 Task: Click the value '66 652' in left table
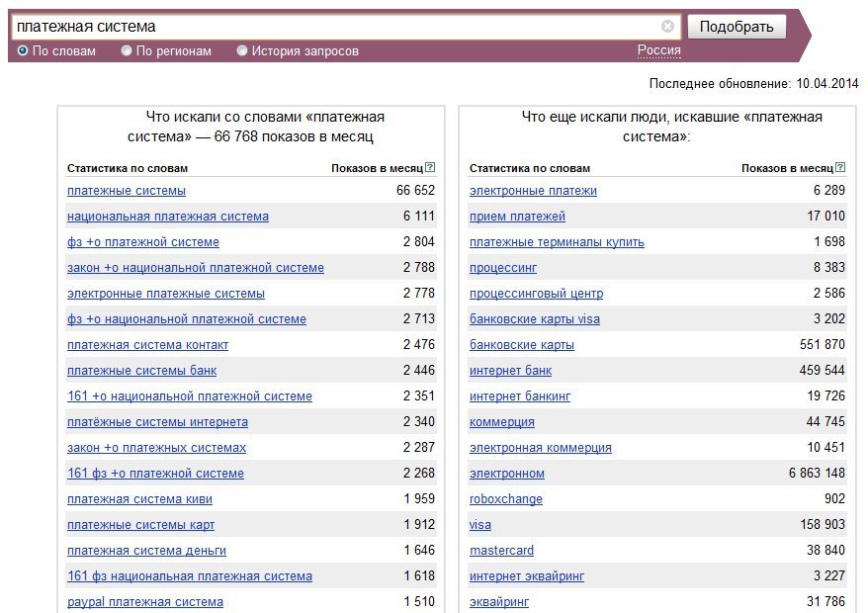(416, 191)
